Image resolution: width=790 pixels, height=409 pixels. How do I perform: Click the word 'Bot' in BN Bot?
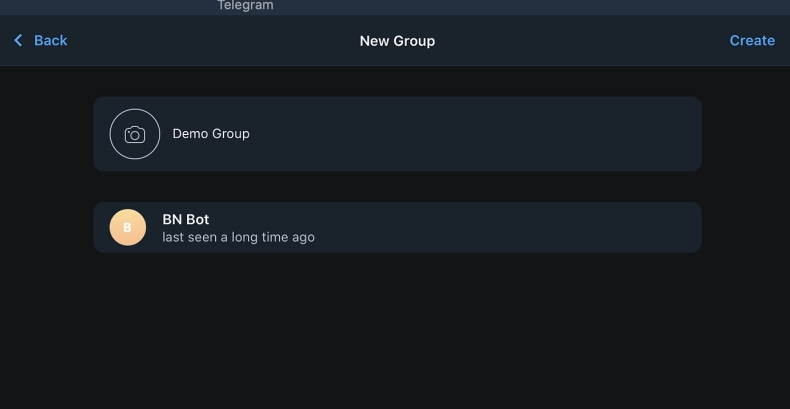pos(197,220)
